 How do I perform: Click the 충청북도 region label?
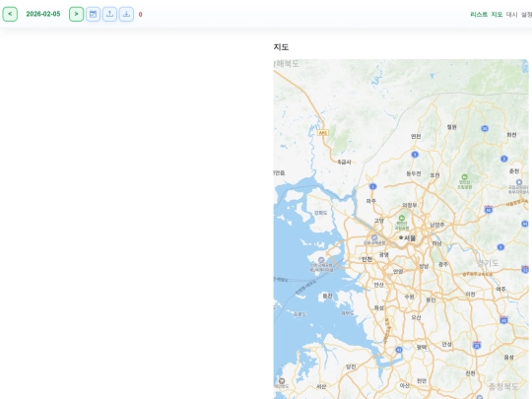tap(503, 386)
